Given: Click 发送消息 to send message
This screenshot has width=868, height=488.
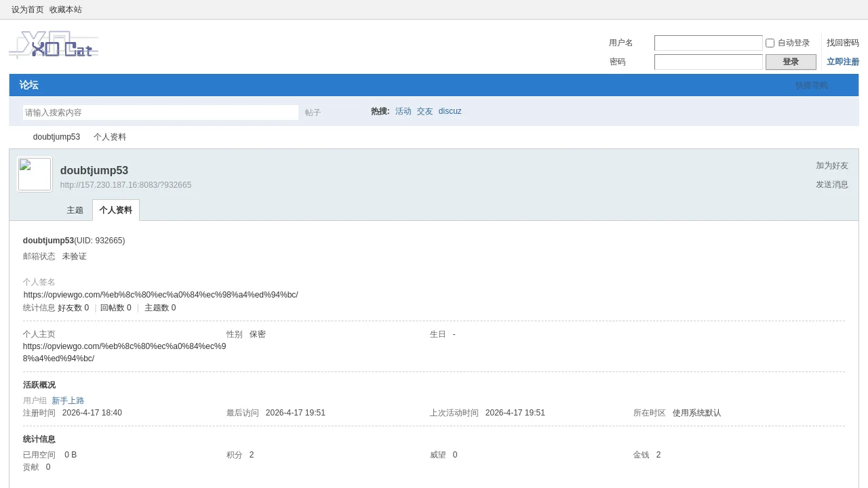Looking at the screenshot, I should click(x=831, y=184).
